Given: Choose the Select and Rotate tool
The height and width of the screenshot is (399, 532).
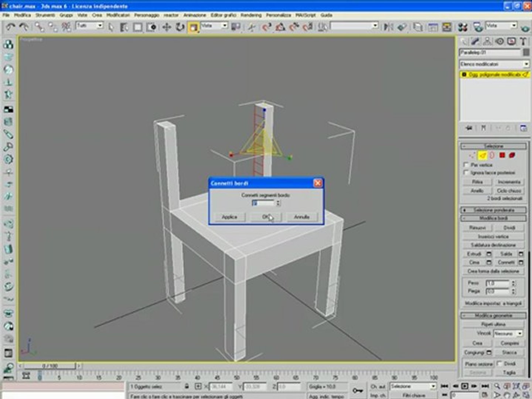Looking at the screenshot, I should 180,27.
